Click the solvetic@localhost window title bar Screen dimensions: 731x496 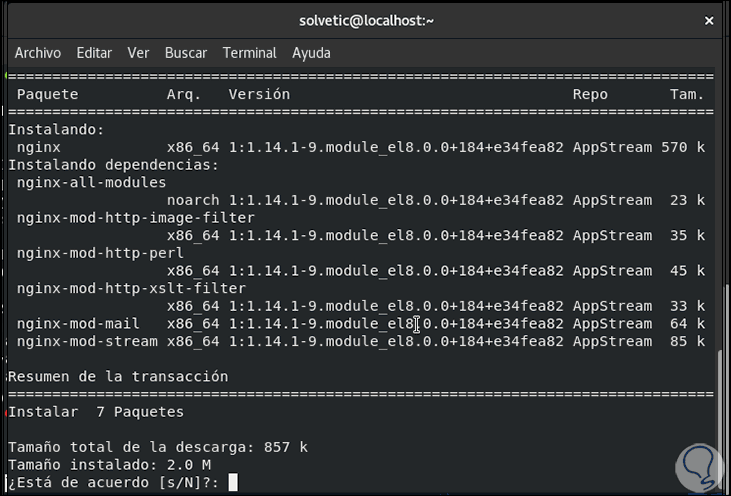[x=366, y=20]
